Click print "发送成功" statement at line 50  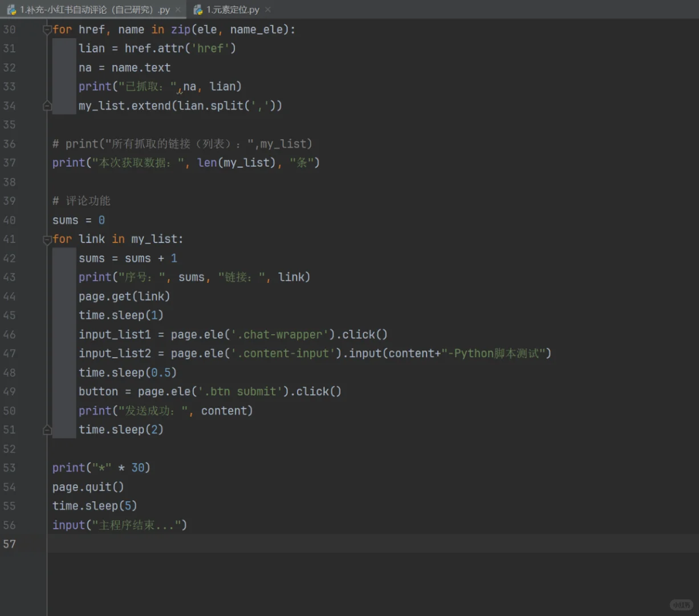pyautogui.click(x=166, y=411)
